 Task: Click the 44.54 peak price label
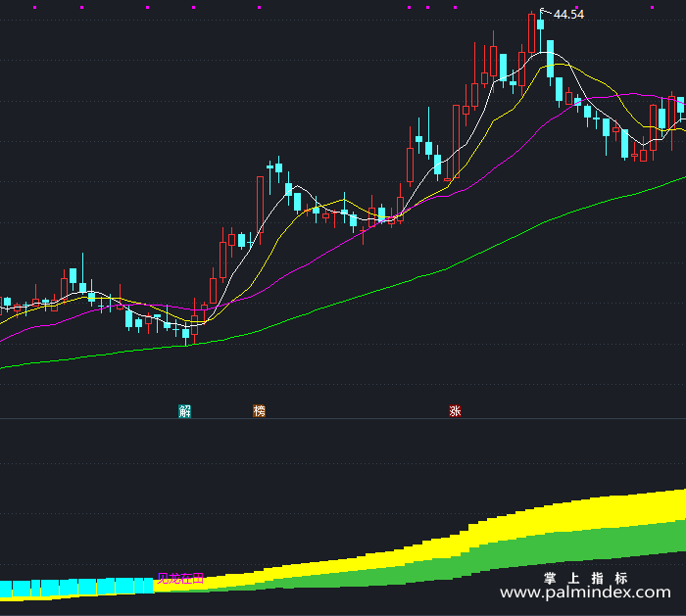tap(568, 15)
